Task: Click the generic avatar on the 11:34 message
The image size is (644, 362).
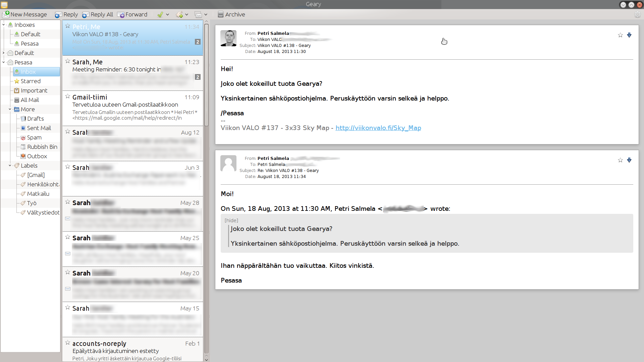Action: (228, 163)
